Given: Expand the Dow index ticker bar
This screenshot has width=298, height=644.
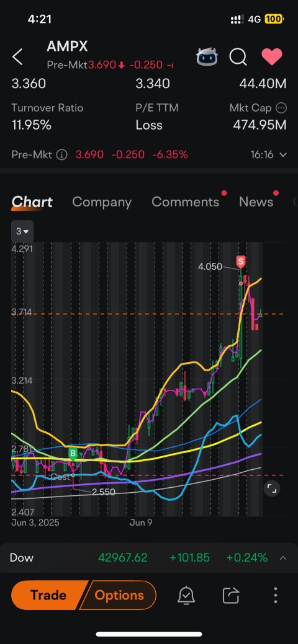Looking at the screenshot, I should click(x=283, y=558).
